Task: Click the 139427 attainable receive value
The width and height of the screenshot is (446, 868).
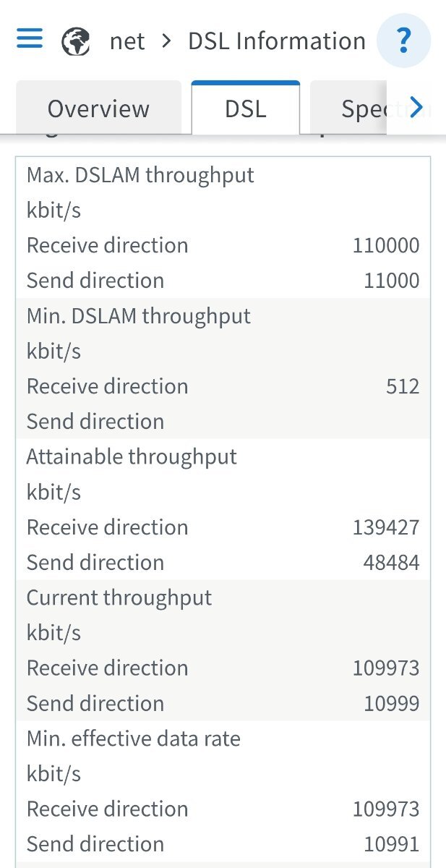Action: tap(386, 527)
